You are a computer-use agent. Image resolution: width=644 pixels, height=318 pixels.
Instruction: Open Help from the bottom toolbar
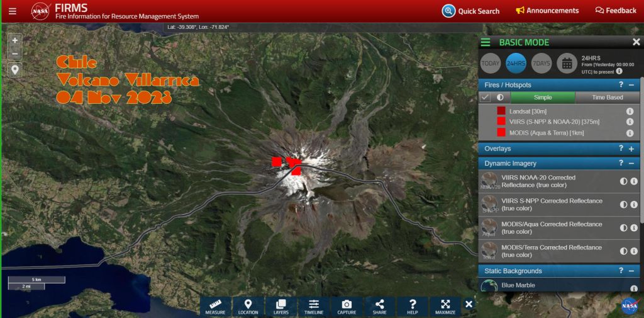click(413, 307)
